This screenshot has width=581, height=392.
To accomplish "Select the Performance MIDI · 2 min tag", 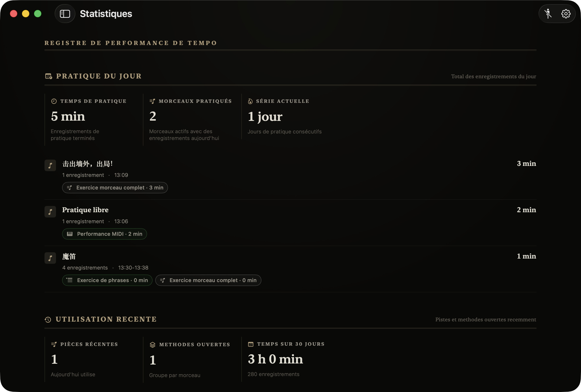I will coord(104,234).
